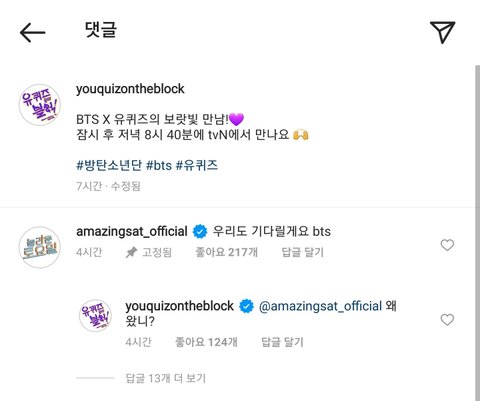Image resolution: width=480 pixels, height=401 pixels.
Task: Reply to amazingsat_official comment via 답글 달기
Action: point(303,252)
